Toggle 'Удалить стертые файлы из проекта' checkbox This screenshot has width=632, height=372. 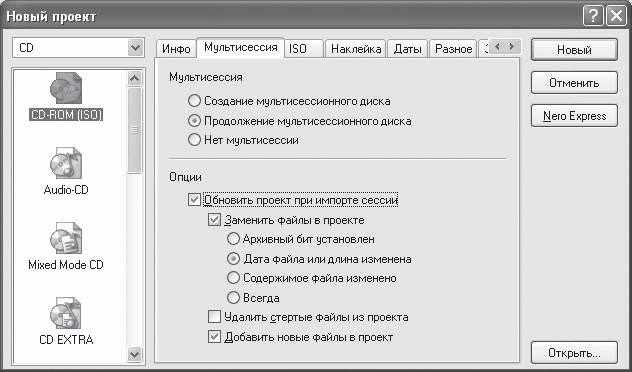[x=214, y=317]
